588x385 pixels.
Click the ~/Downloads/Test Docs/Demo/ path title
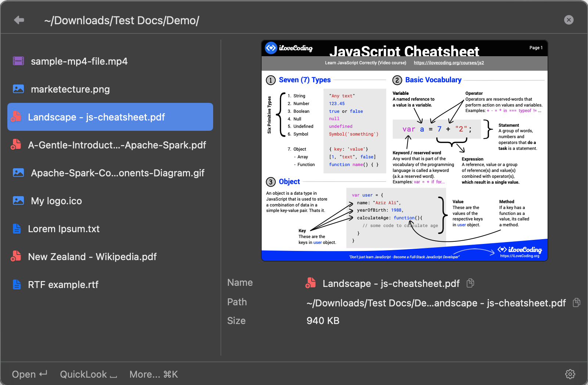(x=122, y=20)
